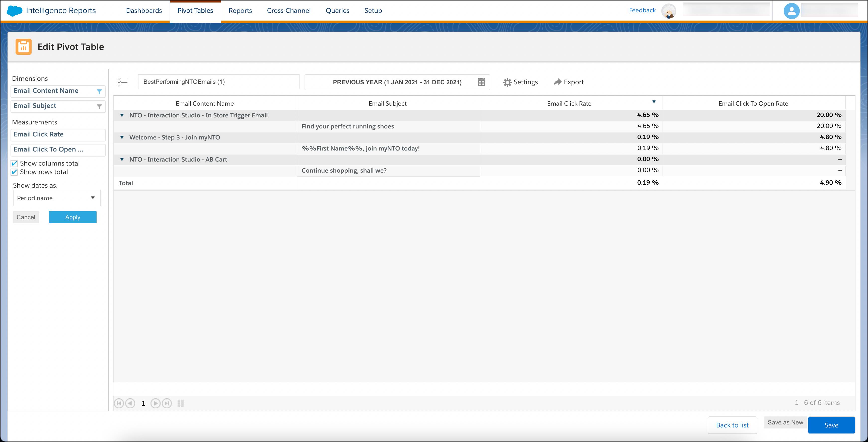Open the Queries tab
Screen dimensions: 868x442
tap(337, 11)
